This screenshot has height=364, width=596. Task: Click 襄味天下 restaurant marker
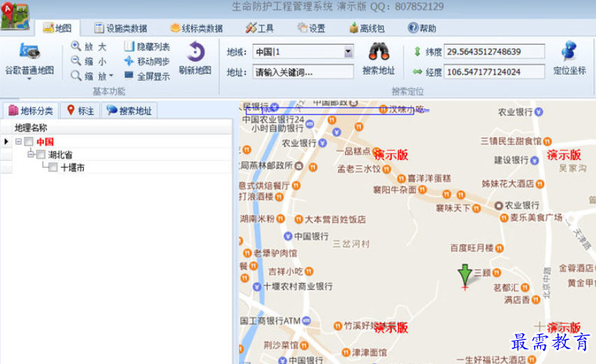click(x=477, y=208)
